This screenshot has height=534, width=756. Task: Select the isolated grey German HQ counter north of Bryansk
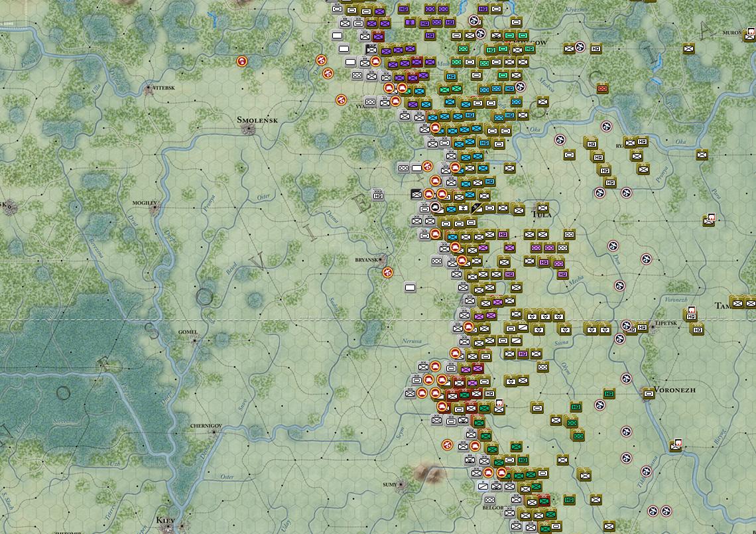[x=379, y=196]
